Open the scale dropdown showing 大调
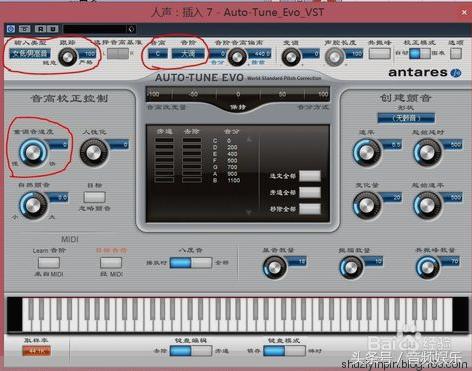Image resolution: width=472 pixels, height=371 pixels. [x=188, y=53]
